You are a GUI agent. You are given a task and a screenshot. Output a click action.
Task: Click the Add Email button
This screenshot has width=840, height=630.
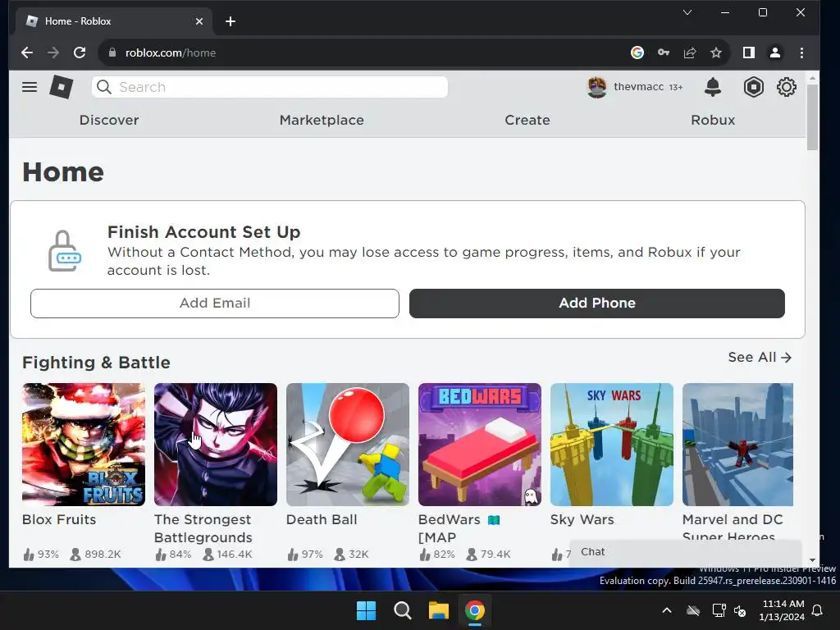tap(215, 304)
